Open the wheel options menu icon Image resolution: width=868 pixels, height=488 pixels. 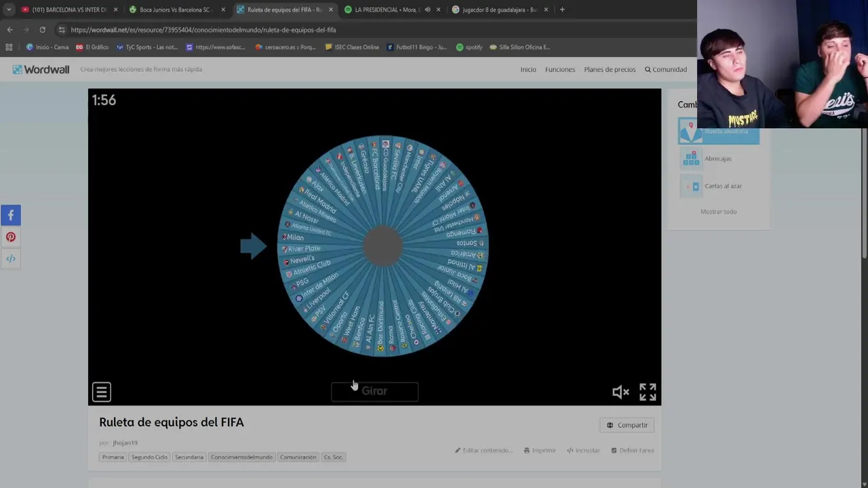coord(101,392)
